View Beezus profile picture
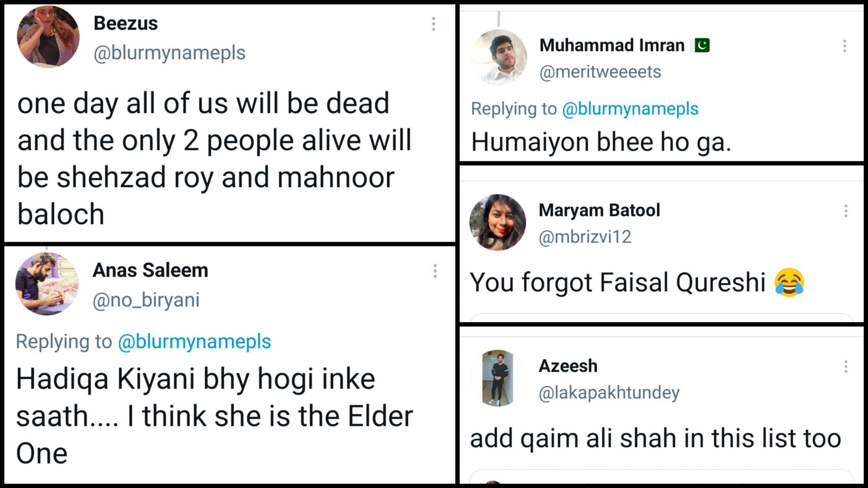 (x=48, y=37)
